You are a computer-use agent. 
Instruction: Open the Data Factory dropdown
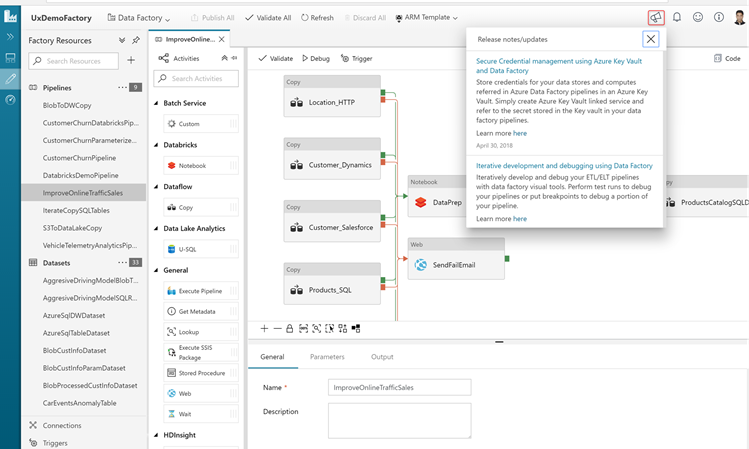coord(139,18)
